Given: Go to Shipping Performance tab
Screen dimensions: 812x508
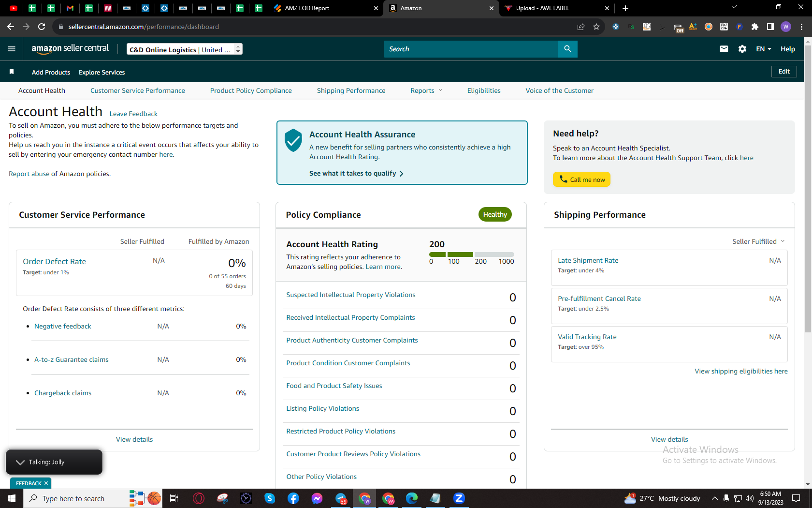Looking at the screenshot, I should coord(351,90).
